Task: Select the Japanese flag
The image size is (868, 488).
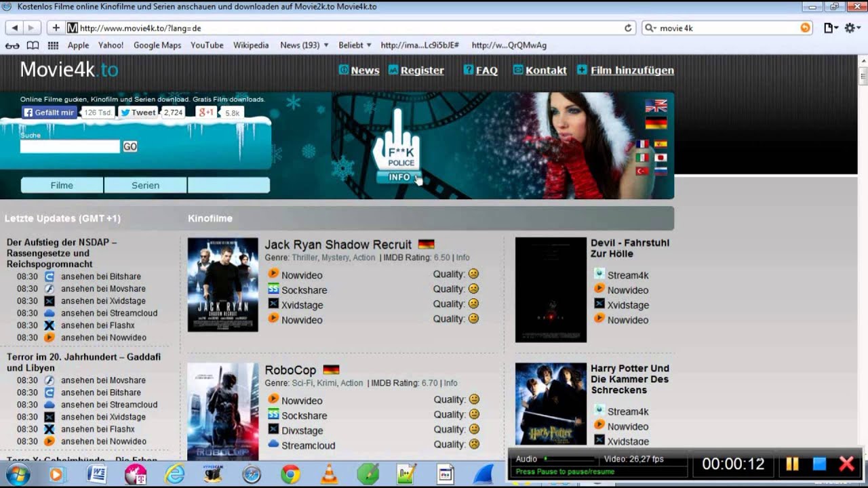Action: pyautogui.click(x=660, y=157)
